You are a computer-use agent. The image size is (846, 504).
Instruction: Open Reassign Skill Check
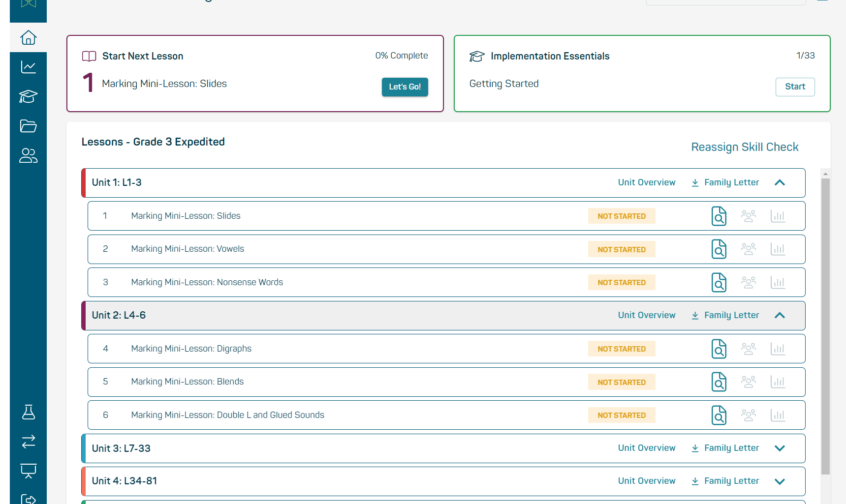click(x=745, y=147)
